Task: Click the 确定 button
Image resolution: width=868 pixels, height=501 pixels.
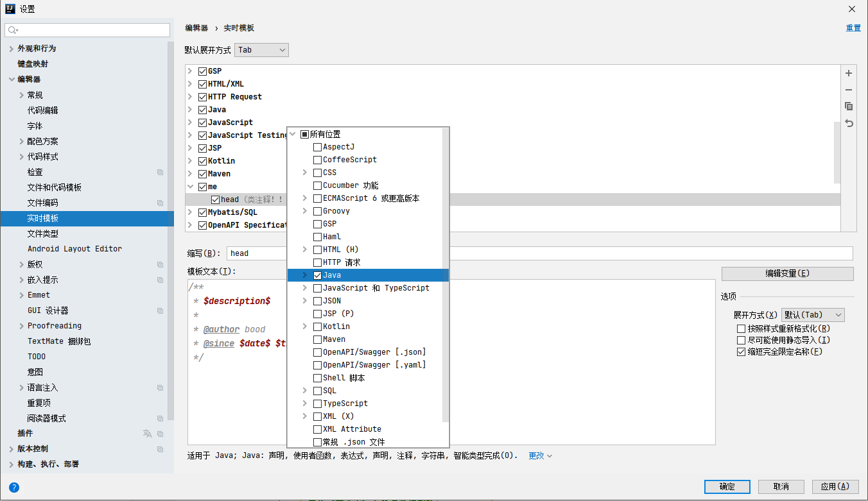Action: 727,487
